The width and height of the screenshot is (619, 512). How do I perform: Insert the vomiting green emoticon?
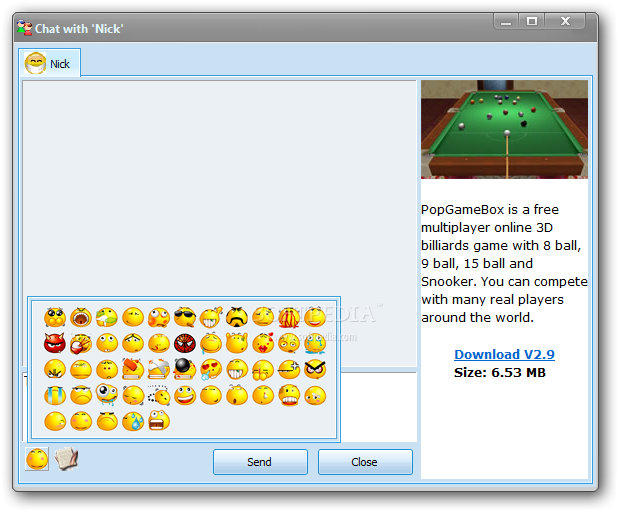(107, 317)
